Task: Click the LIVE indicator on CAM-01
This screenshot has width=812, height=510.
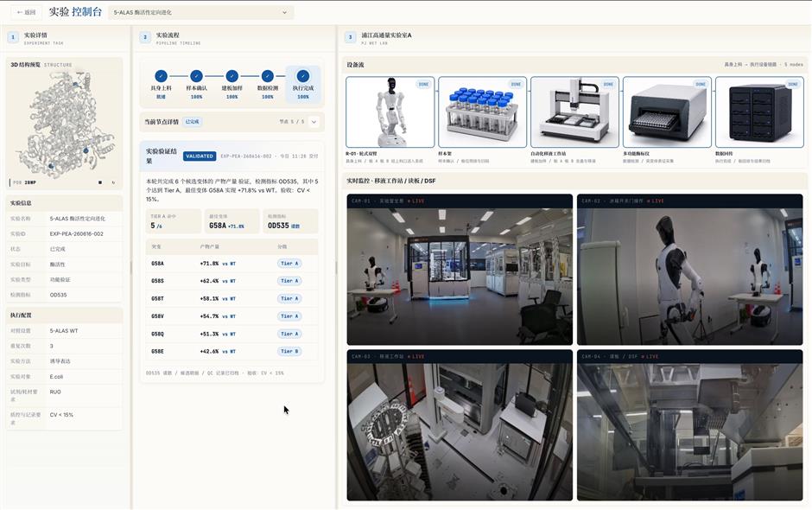Action: click(x=416, y=201)
